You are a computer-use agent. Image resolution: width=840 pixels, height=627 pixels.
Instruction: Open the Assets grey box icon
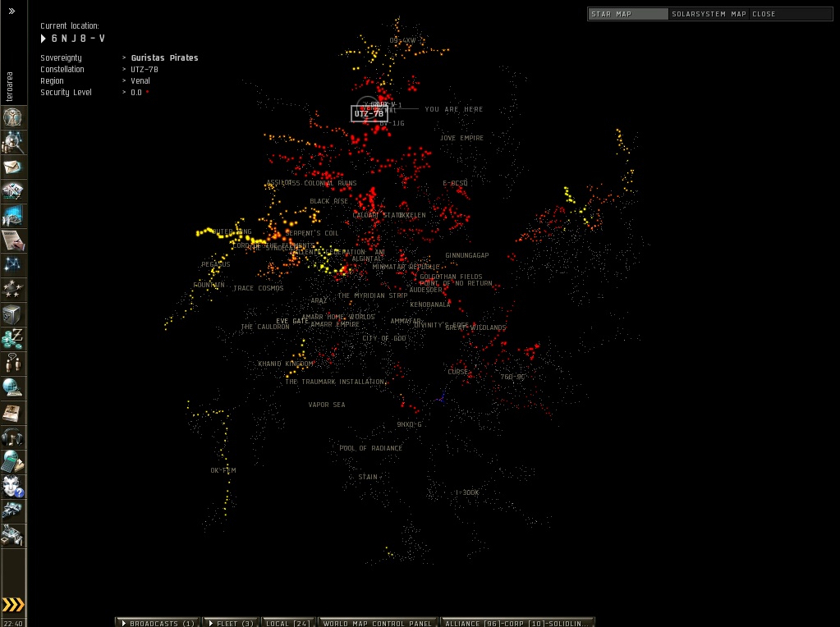click(x=13, y=314)
